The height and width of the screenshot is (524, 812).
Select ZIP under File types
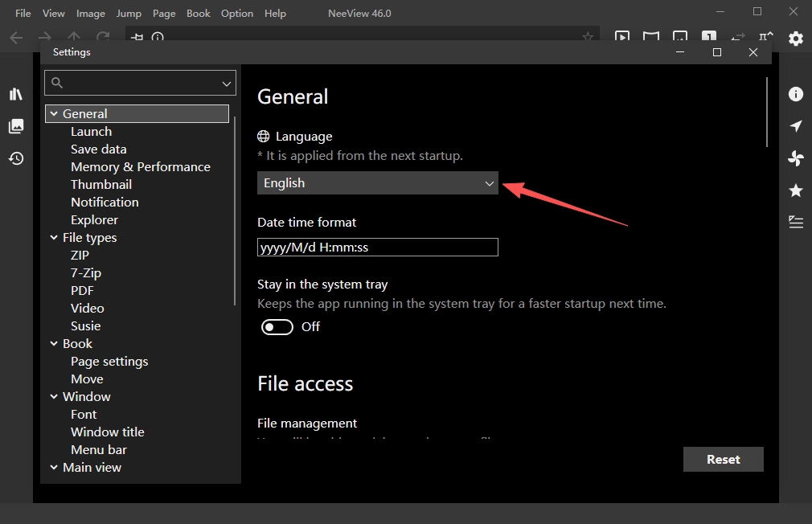[x=80, y=256]
